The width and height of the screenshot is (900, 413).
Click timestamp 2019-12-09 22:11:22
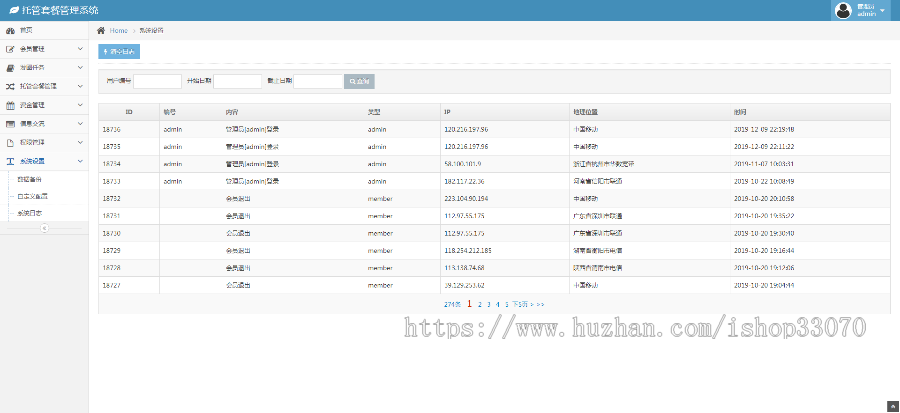[x=764, y=147]
